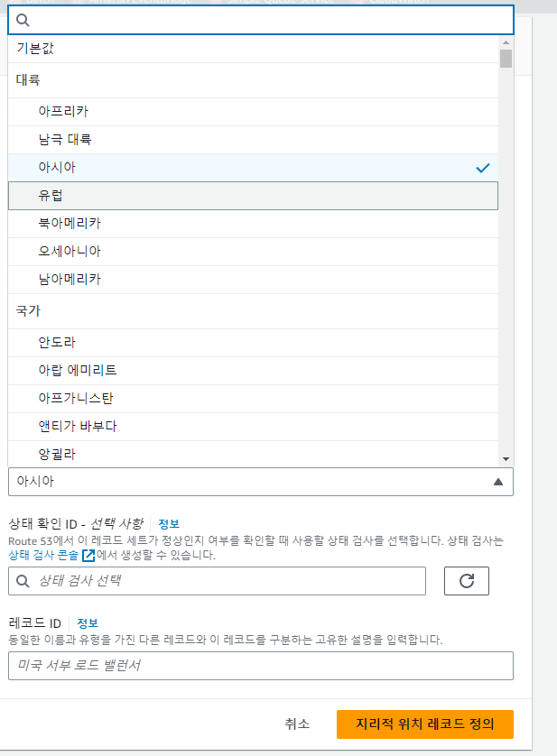
Task: Choose 남극 대륙 option
Action: pos(65,140)
